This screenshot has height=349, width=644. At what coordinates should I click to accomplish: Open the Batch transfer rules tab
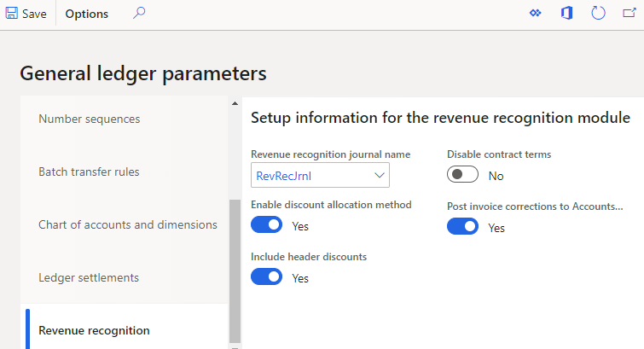[x=89, y=172]
